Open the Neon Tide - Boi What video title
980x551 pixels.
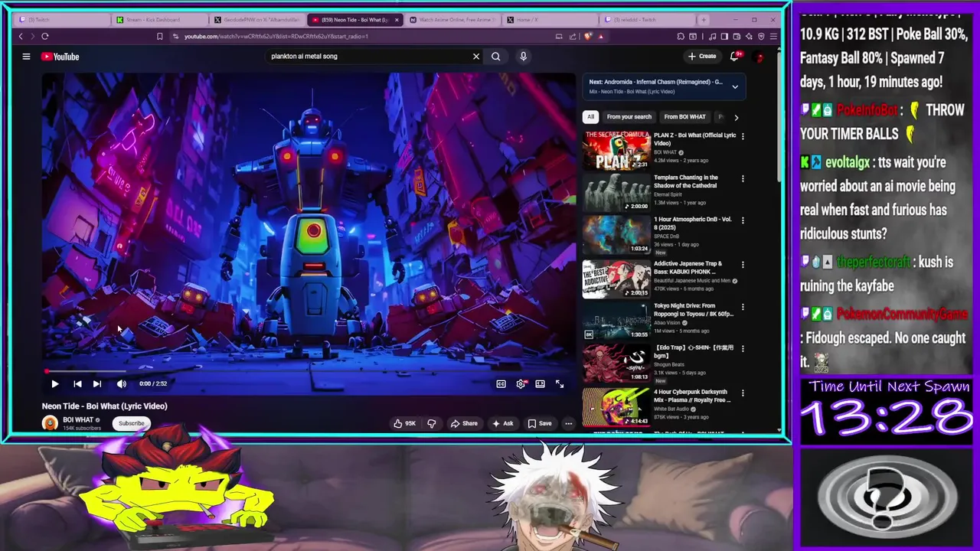tap(104, 406)
